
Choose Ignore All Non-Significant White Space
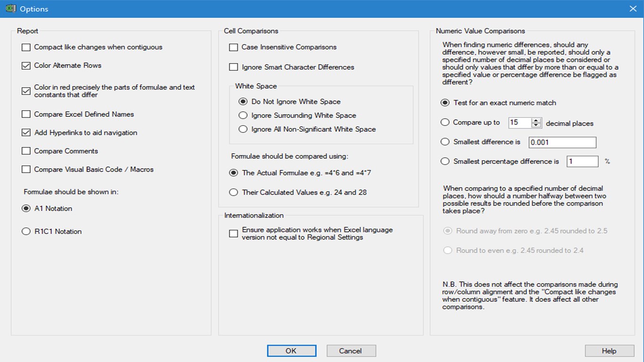(243, 129)
